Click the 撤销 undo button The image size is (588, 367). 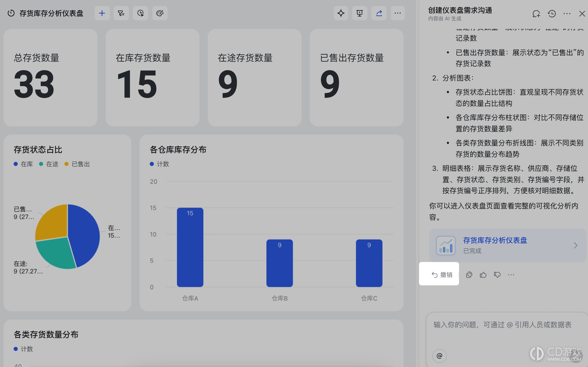pyautogui.click(x=442, y=275)
